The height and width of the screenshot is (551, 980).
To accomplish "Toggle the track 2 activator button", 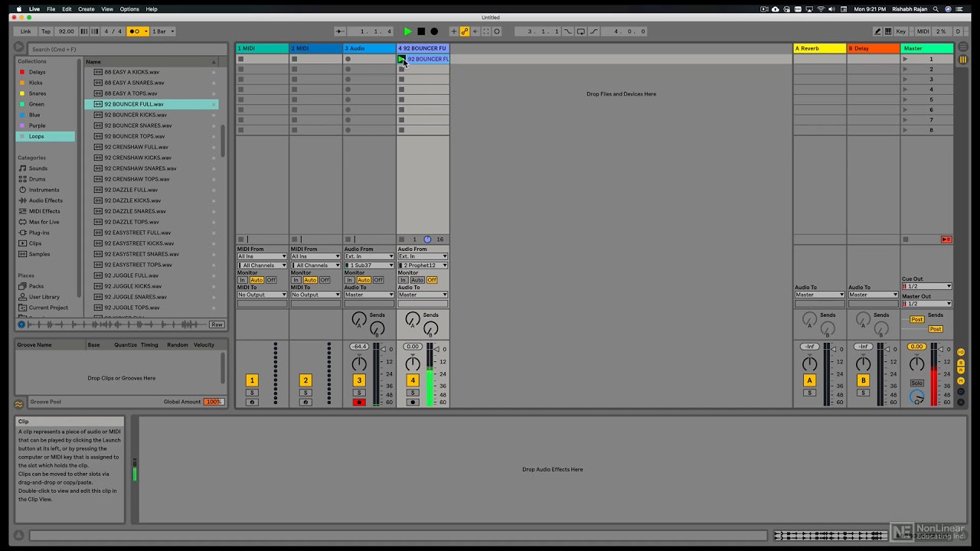I will (305, 380).
